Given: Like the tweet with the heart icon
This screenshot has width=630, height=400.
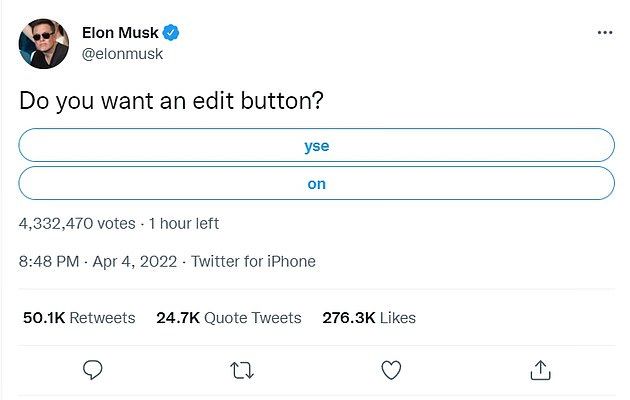Looking at the screenshot, I should click(391, 370).
